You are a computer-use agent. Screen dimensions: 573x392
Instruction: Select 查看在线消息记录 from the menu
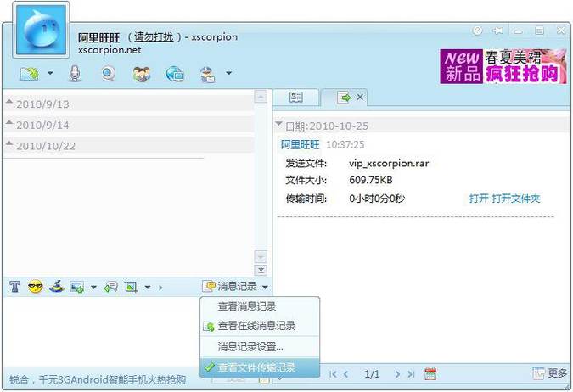click(x=256, y=326)
